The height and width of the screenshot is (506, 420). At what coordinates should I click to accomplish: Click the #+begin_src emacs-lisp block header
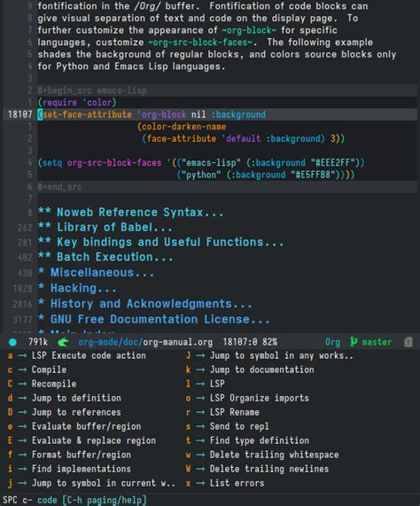92,90
